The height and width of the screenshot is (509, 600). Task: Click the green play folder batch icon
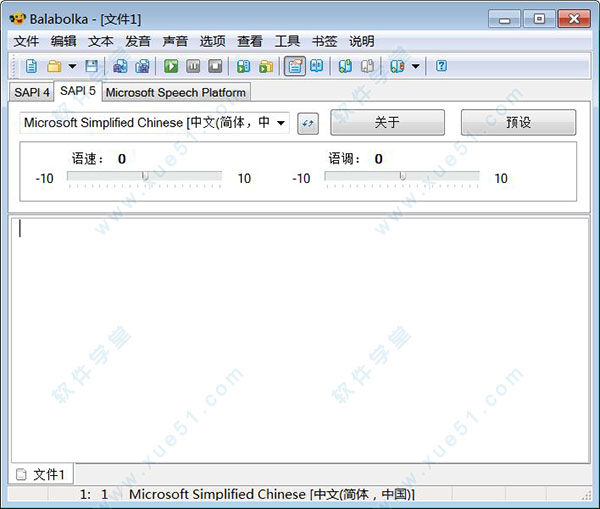click(266, 66)
